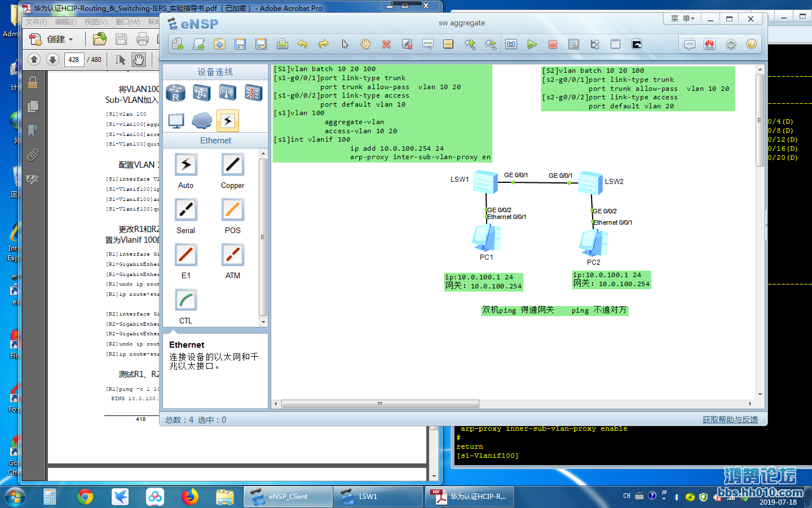This screenshot has width=812, height=508.
Task: Launch Google Chrome from the taskbar
Action: pyautogui.click(x=85, y=497)
